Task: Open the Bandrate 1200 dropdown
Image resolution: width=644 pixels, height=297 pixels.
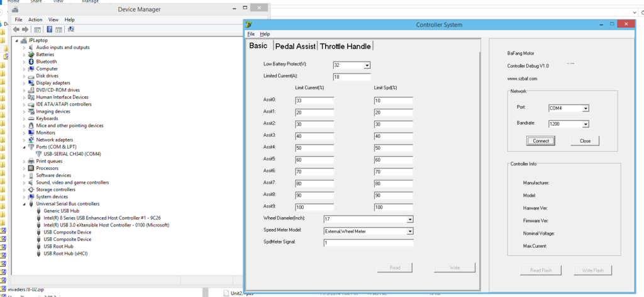Action: point(586,124)
